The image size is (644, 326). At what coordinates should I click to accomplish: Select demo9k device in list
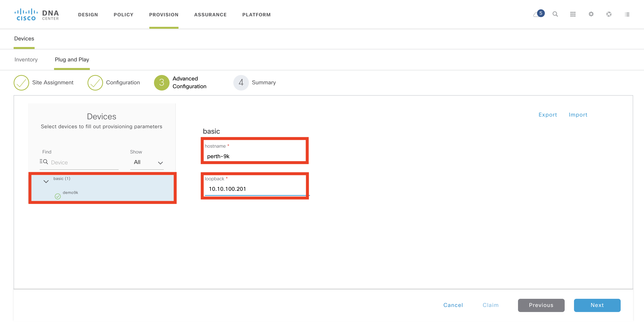click(x=71, y=193)
